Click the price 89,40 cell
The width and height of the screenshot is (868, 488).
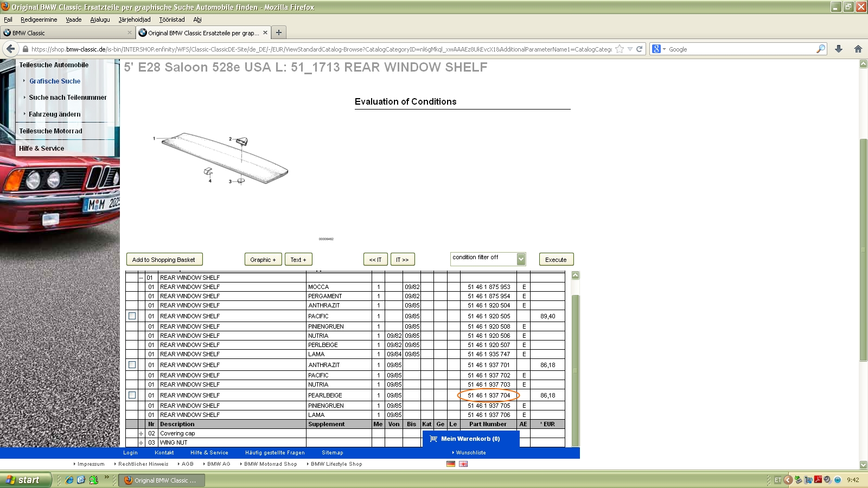click(x=547, y=316)
